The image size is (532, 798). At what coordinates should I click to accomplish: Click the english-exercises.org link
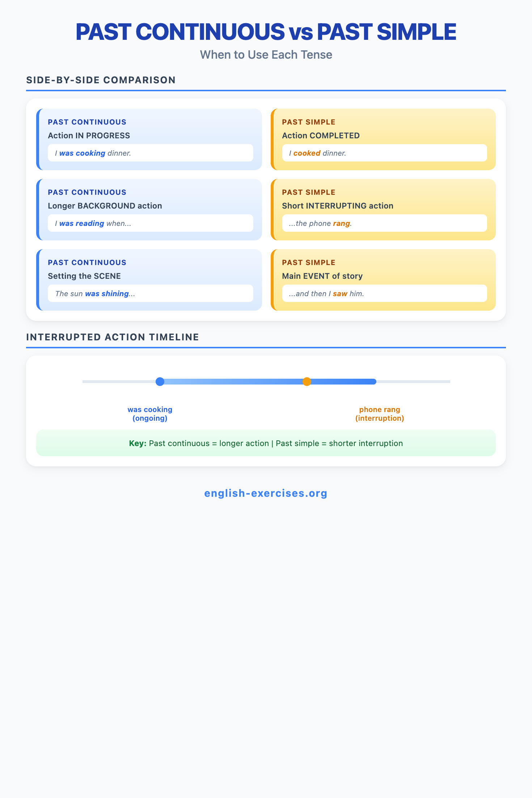(x=266, y=493)
